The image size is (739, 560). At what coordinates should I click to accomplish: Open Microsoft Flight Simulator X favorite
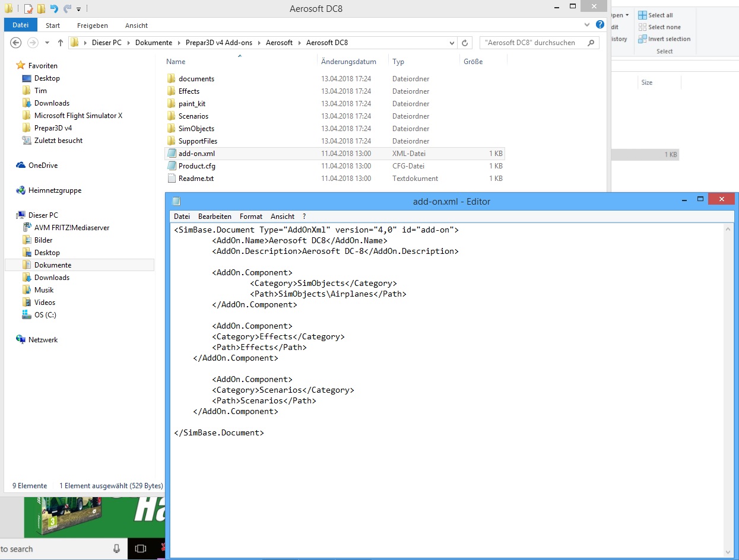point(78,116)
